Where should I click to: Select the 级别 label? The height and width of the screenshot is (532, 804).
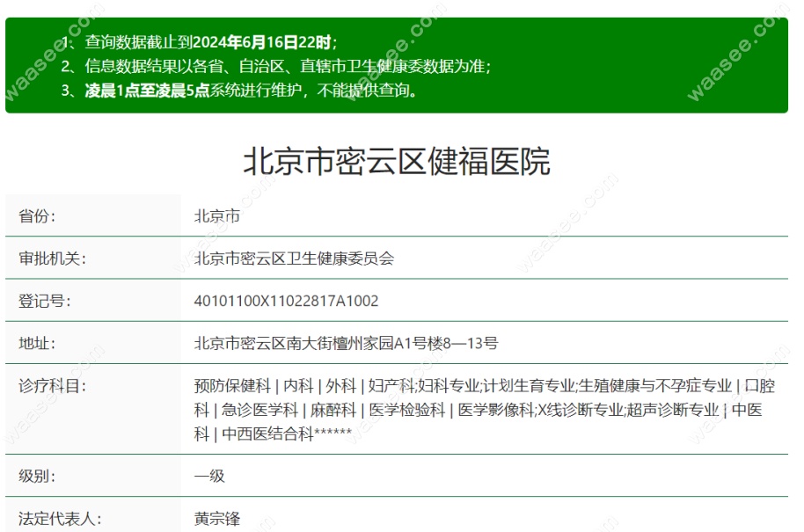tap(37, 476)
